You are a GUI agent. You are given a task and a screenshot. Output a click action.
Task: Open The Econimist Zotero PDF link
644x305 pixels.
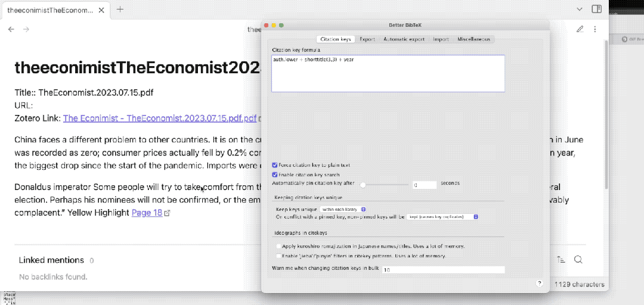pyautogui.click(x=160, y=119)
